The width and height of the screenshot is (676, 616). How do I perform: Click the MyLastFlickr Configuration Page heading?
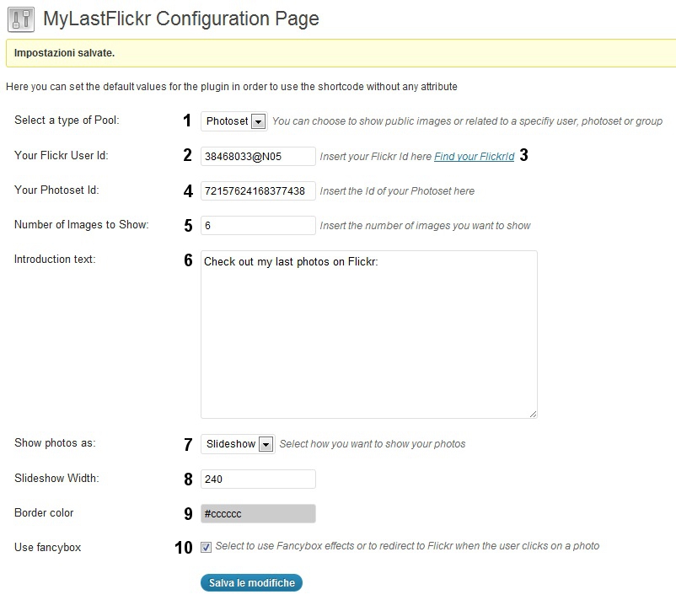(x=181, y=19)
